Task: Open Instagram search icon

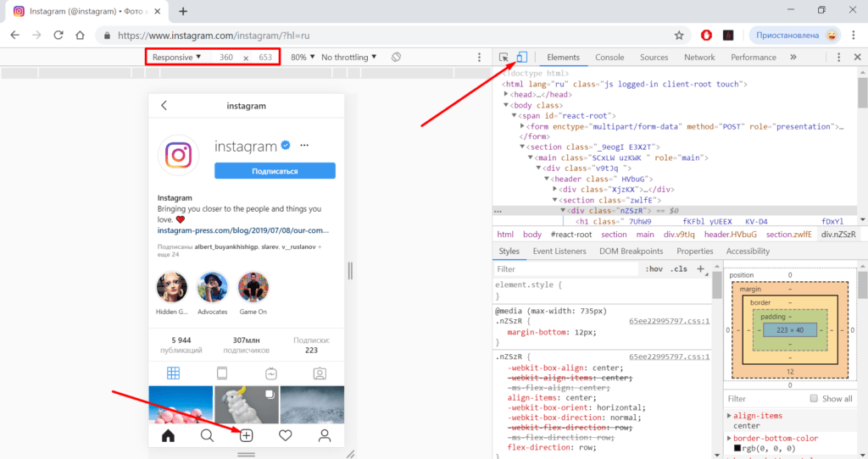Action: [207, 436]
